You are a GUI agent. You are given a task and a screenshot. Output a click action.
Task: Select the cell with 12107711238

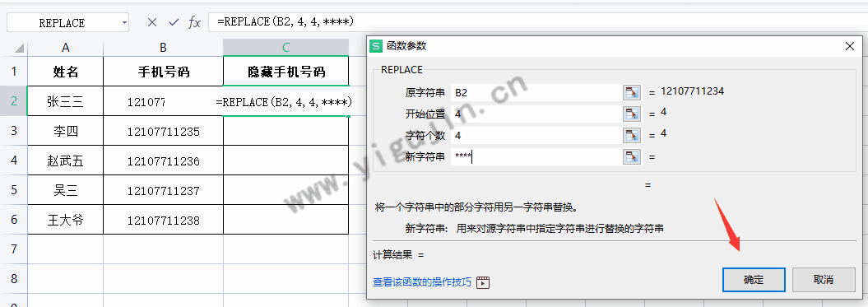click(163, 220)
